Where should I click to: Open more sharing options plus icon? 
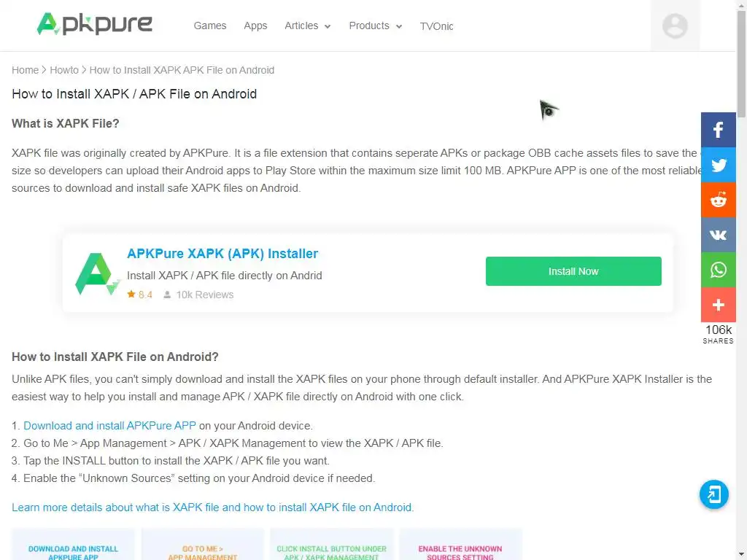[718, 305]
